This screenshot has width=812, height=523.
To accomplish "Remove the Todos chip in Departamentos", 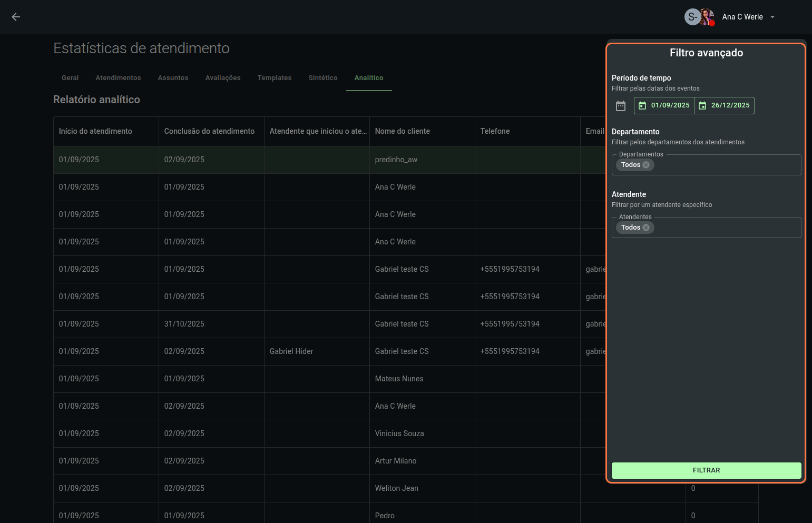I will (x=646, y=165).
